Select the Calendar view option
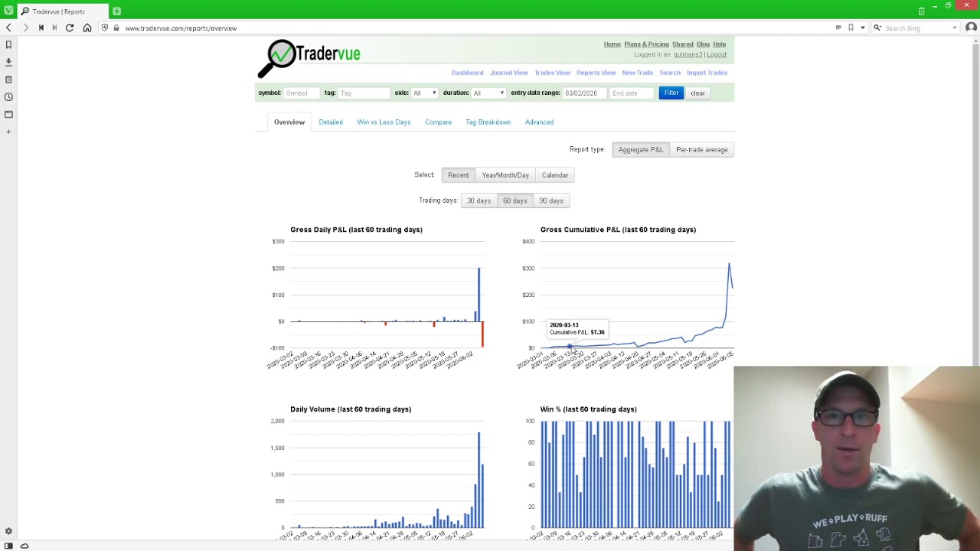The height and width of the screenshot is (551, 980). [x=555, y=175]
